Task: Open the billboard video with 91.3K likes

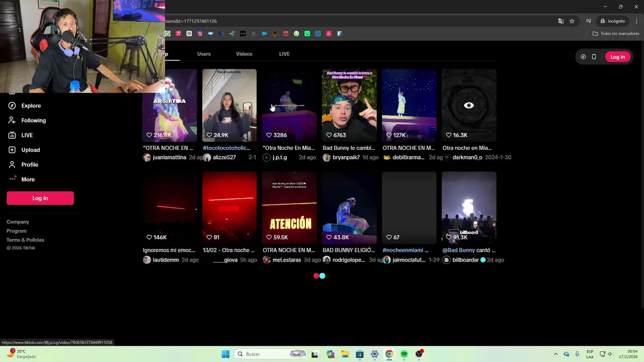Action: tap(469, 208)
